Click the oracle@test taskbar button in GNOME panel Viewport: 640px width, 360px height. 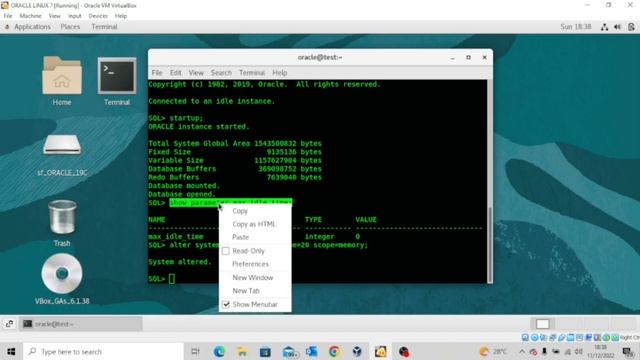[x=80, y=324]
